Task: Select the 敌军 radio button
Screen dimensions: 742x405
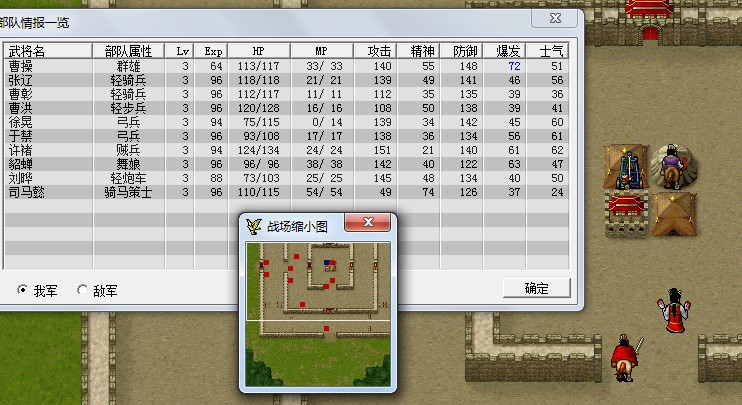Action: [82, 290]
